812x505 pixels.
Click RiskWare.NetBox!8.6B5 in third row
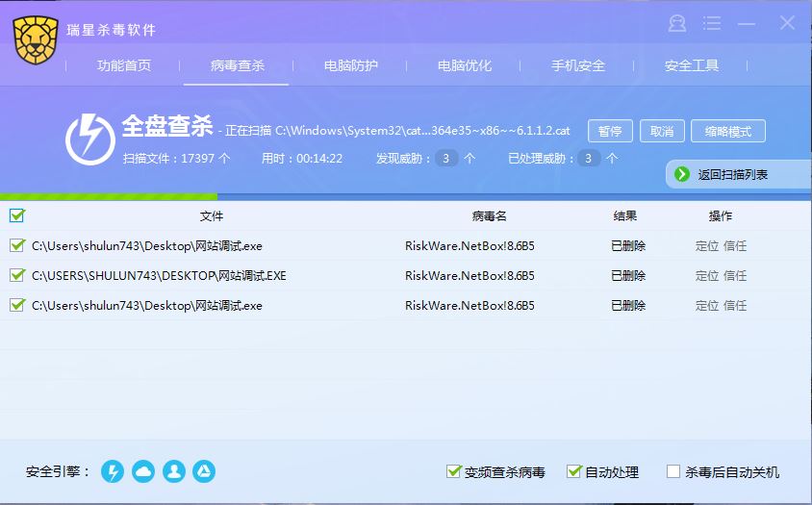[x=469, y=306]
